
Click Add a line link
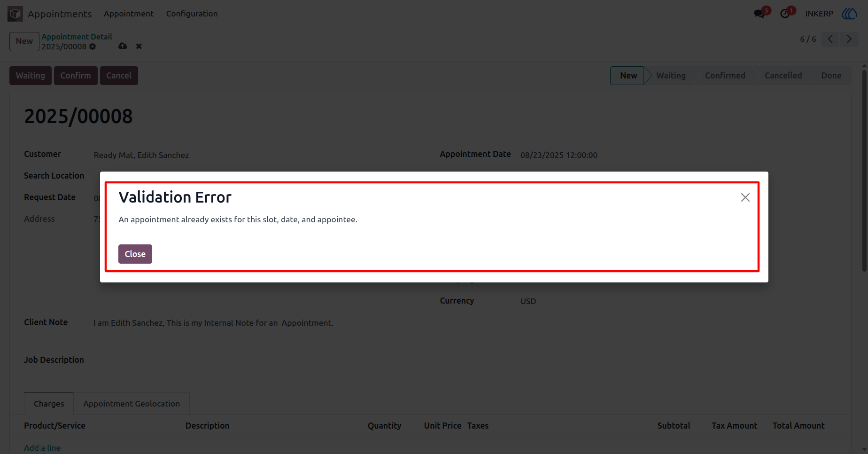[42, 448]
